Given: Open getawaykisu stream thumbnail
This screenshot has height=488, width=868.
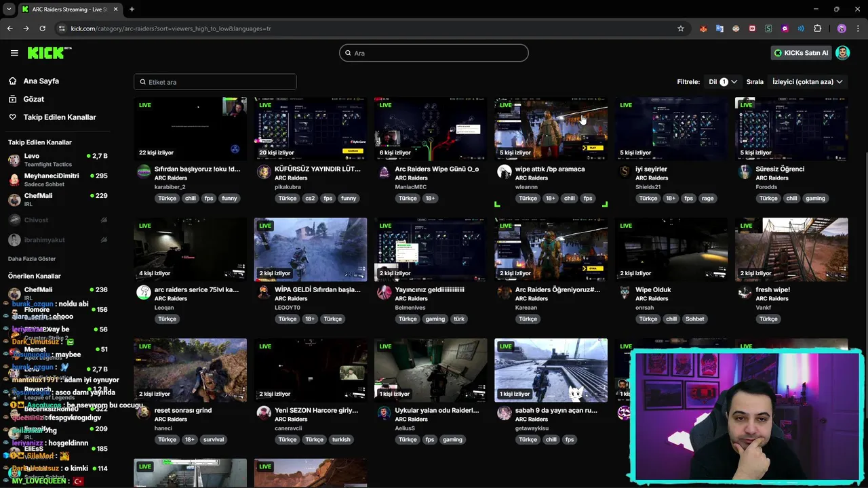Looking at the screenshot, I should coord(551,370).
